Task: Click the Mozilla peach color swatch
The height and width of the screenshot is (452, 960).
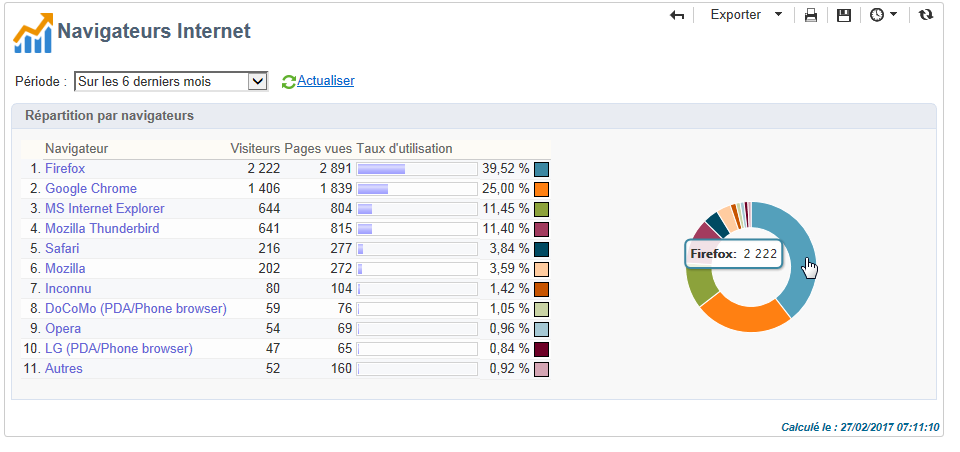Action: (541, 269)
